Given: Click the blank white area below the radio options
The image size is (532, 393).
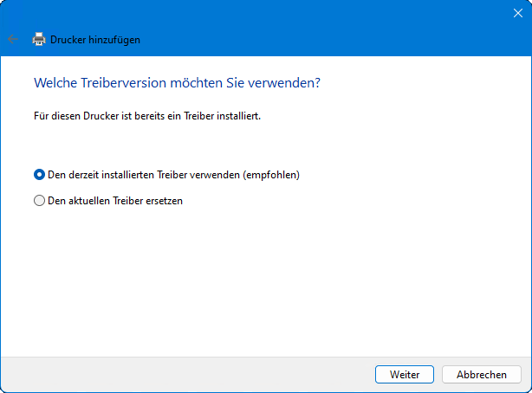Looking at the screenshot, I should coord(260,277).
